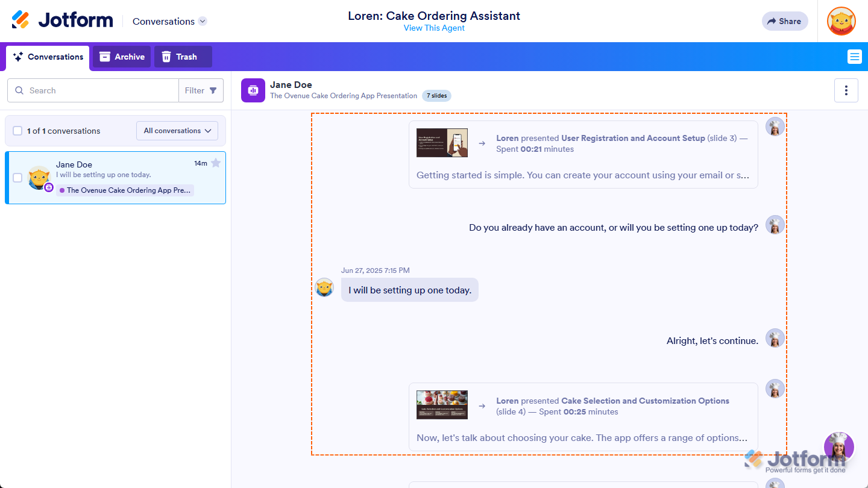This screenshot has height=488, width=868.
Task: Click the "1 of 1 conversations" count label
Action: 64,131
